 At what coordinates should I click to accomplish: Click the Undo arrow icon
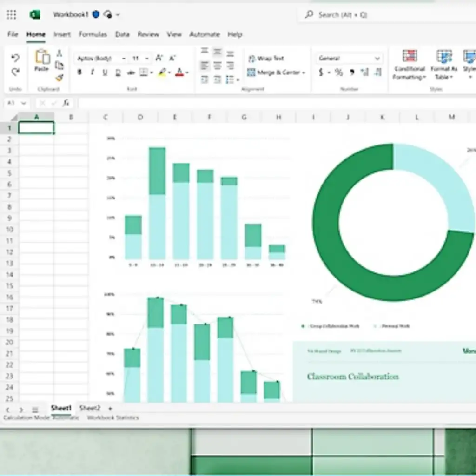pyautogui.click(x=15, y=58)
